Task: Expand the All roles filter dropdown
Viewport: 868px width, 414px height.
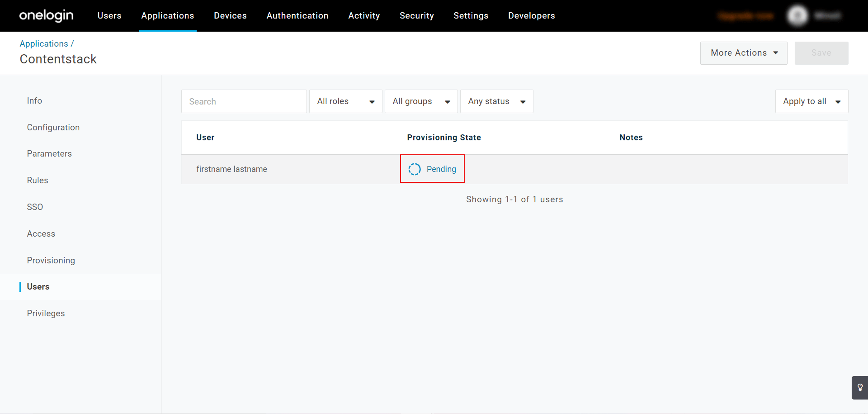Action: coord(345,101)
